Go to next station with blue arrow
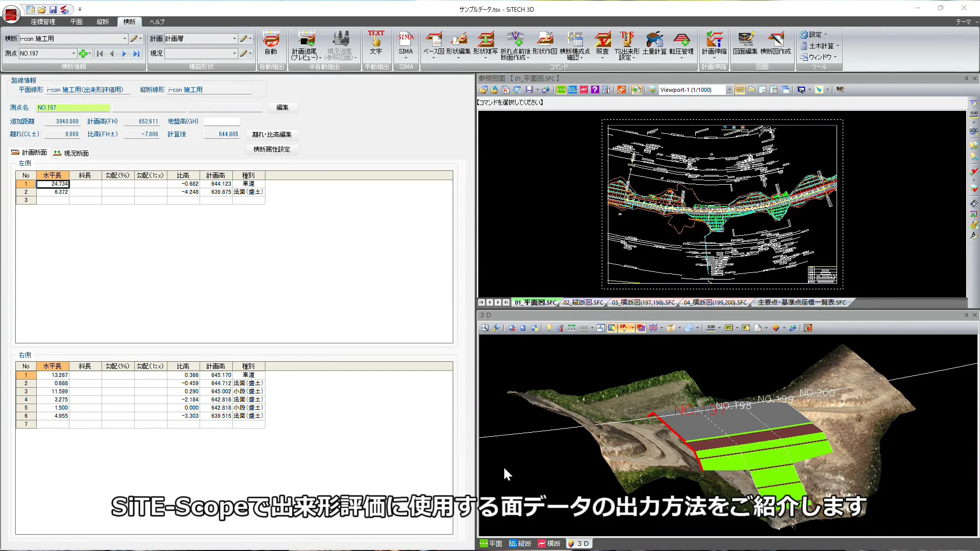This screenshot has height=551, width=980. coord(124,53)
